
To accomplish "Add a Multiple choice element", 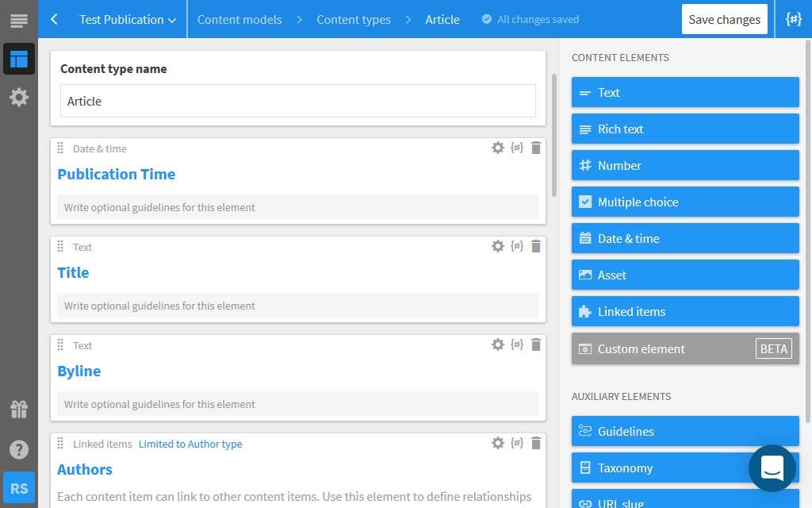I will click(685, 202).
